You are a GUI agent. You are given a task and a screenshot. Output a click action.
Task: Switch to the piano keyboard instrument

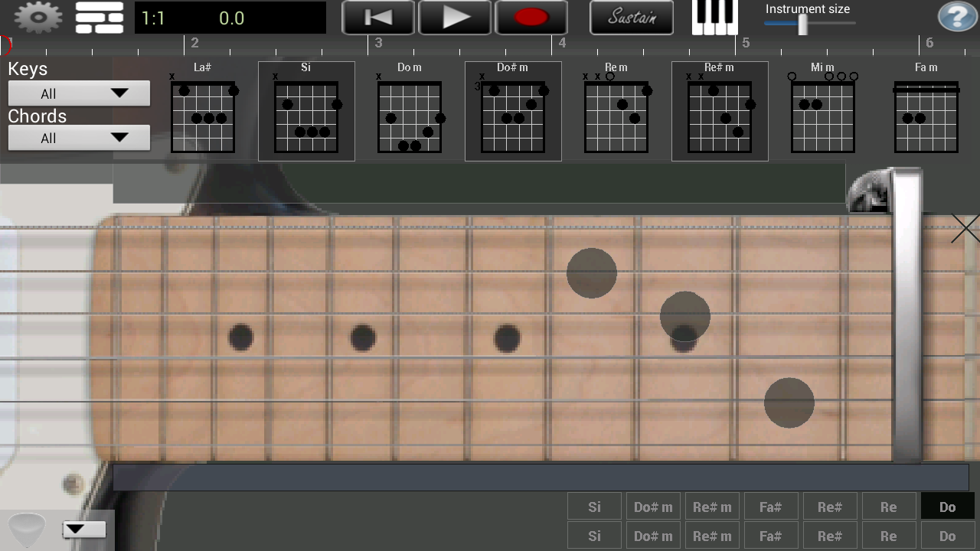click(x=714, y=18)
